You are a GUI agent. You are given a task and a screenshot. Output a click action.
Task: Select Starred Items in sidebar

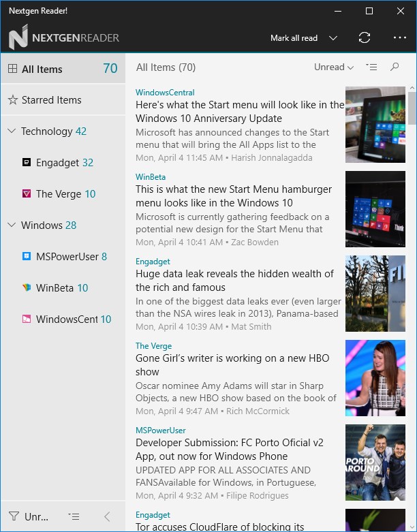(x=63, y=99)
